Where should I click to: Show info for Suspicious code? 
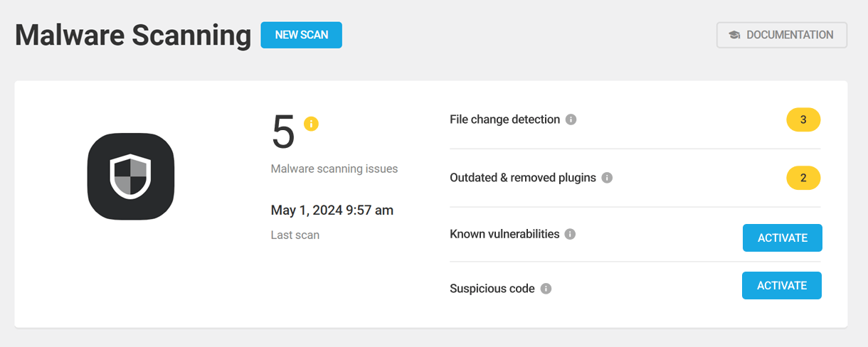coord(546,289)
